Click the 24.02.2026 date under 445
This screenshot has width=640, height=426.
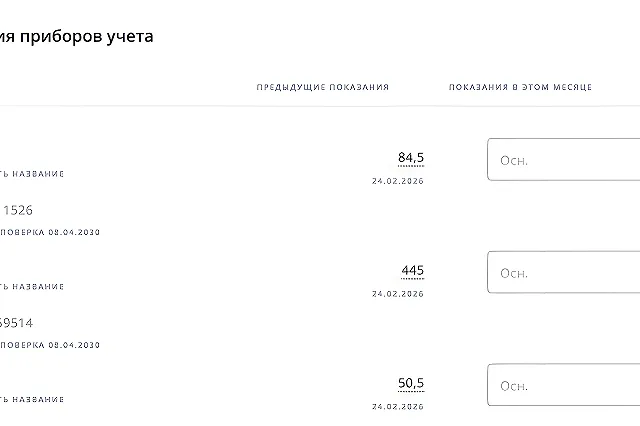(397, 294)
